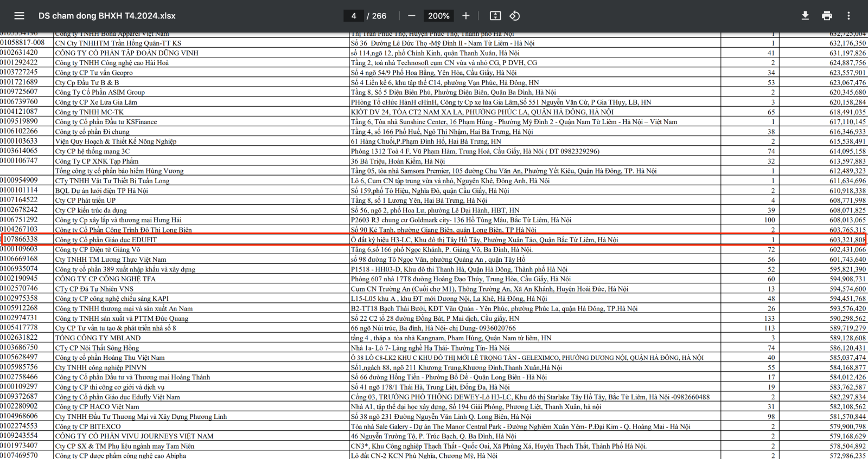Open the sidebar menu (hamburger icon)

tap(19, 16)
